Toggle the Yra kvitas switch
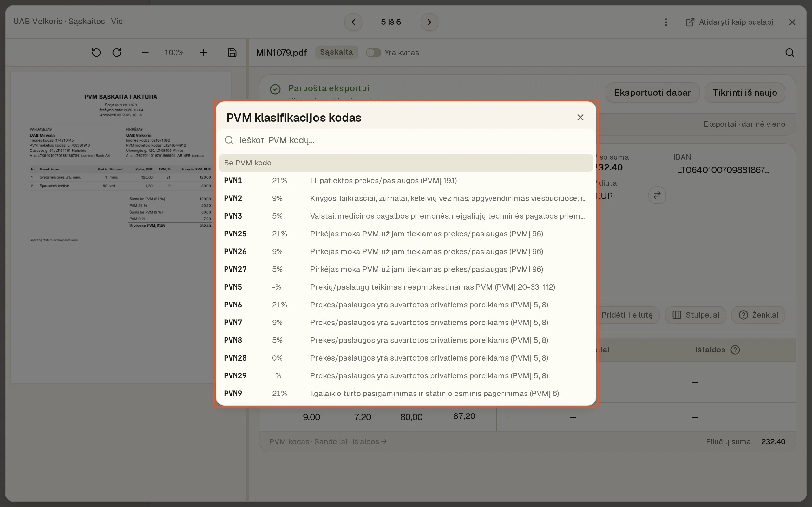This screenshot has height=507, width=812. tap(373, 53)
